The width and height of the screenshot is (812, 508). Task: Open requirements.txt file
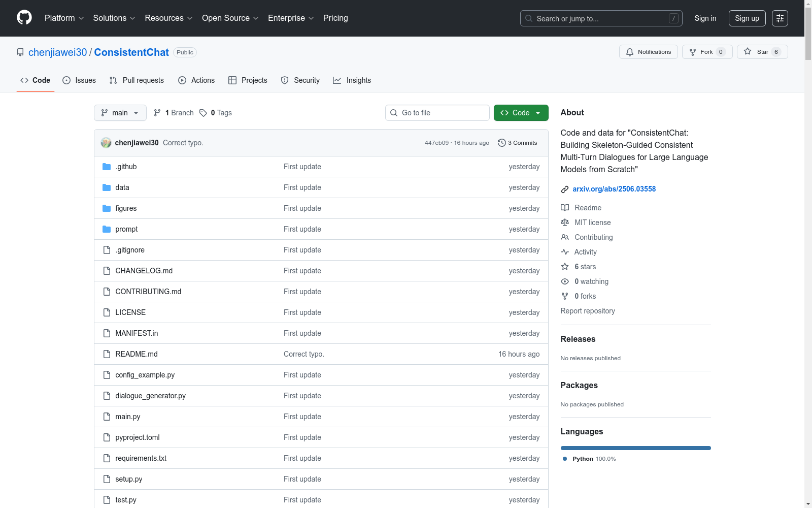tap(141, 458)
